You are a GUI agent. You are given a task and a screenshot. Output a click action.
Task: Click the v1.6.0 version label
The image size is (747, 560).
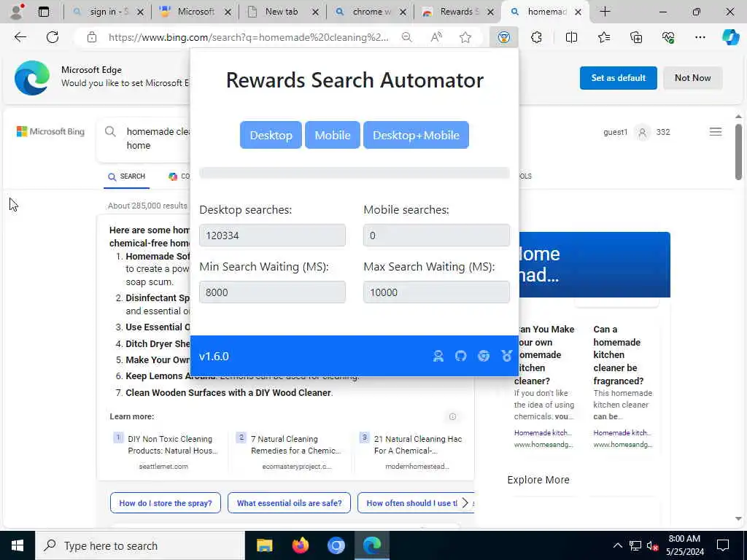tap(214, 356)
